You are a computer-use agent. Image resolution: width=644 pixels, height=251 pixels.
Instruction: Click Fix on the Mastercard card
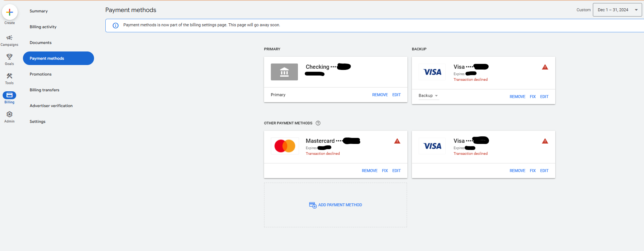click(x=385, y=171)
